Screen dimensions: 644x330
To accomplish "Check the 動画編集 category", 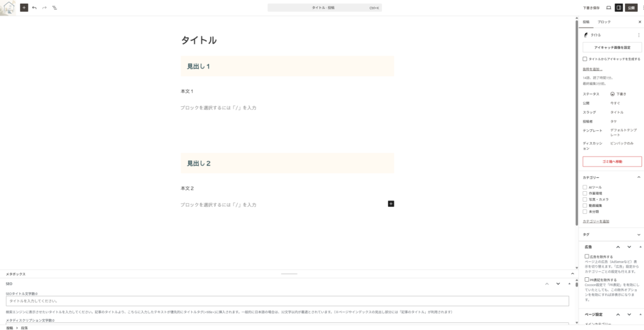I will (585, 205).
